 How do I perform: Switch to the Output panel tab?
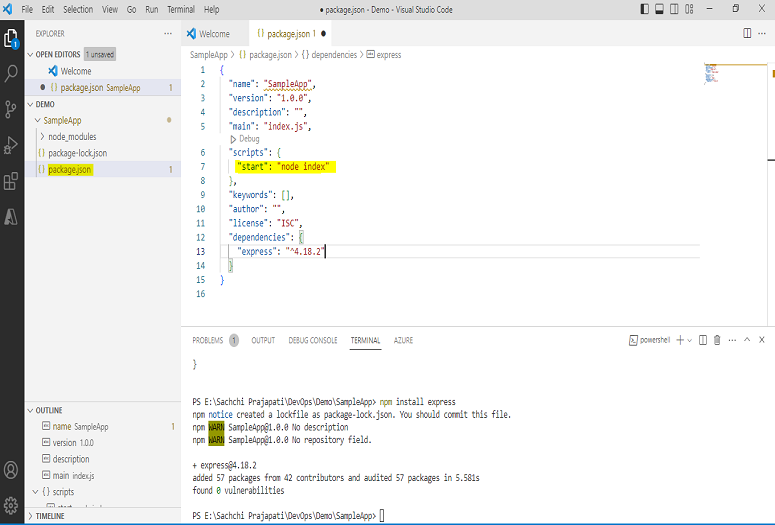click(x=263, y=340)
